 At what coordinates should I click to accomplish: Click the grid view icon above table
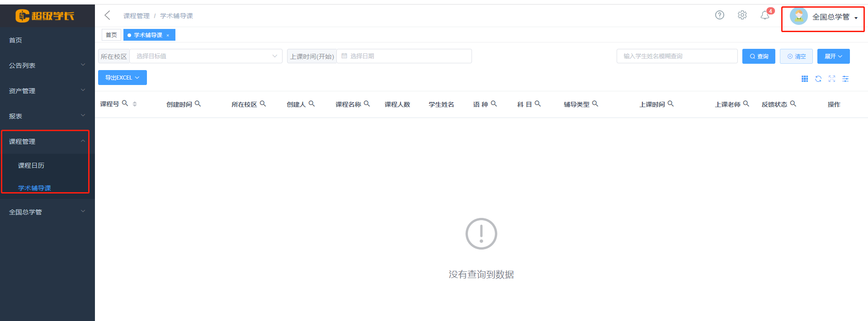805,79
